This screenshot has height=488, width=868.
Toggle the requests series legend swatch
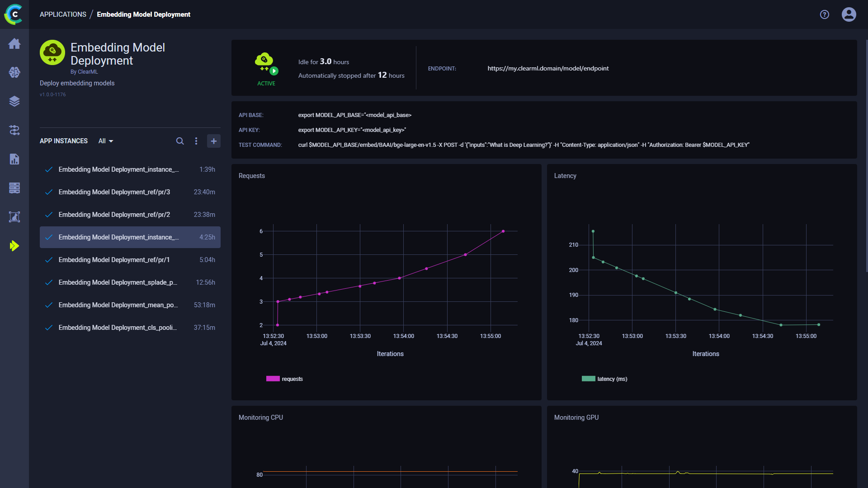(273, 379)
